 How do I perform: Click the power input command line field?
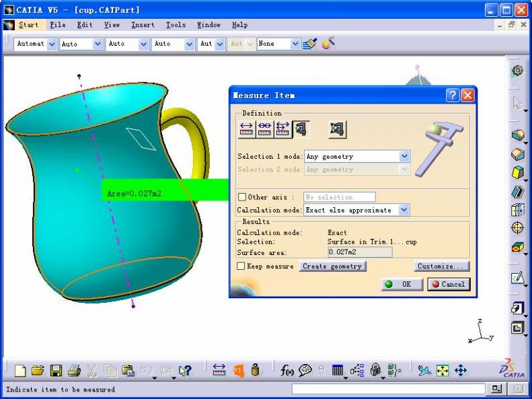click(389, 389)
